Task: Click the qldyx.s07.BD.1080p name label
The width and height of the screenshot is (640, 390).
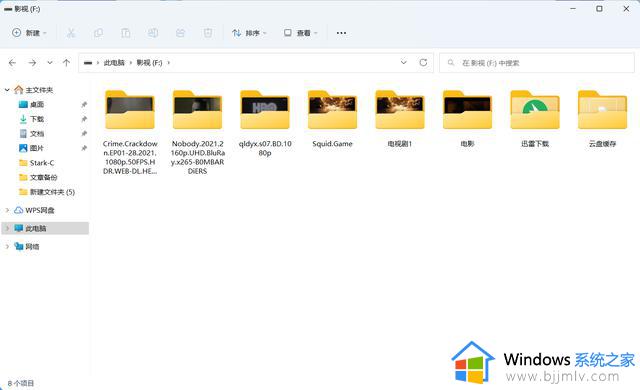Action: [x=265, y=148]
